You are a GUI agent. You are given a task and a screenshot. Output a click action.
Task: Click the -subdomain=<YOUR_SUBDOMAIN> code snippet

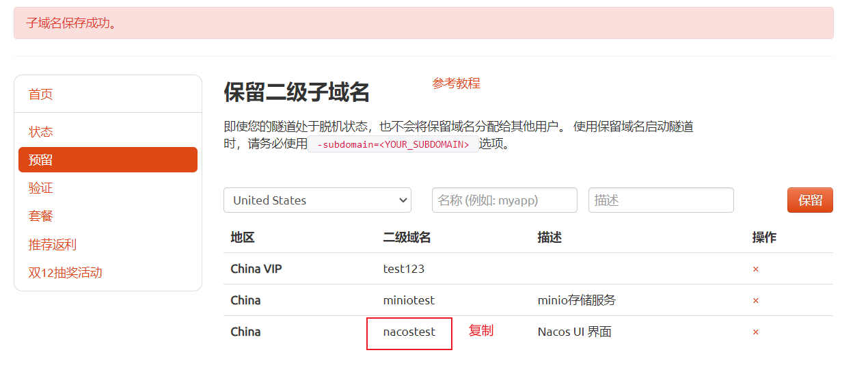point(393,144)
